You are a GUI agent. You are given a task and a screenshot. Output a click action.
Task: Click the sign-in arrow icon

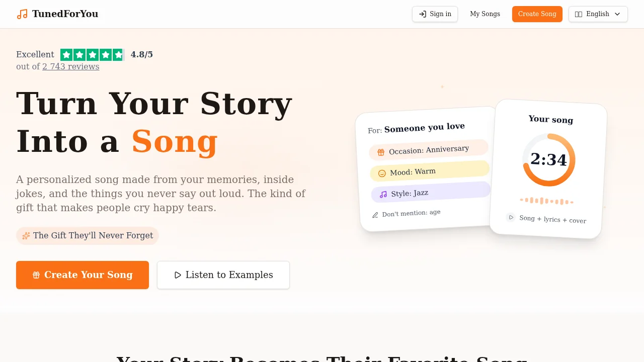pos(422,14)
